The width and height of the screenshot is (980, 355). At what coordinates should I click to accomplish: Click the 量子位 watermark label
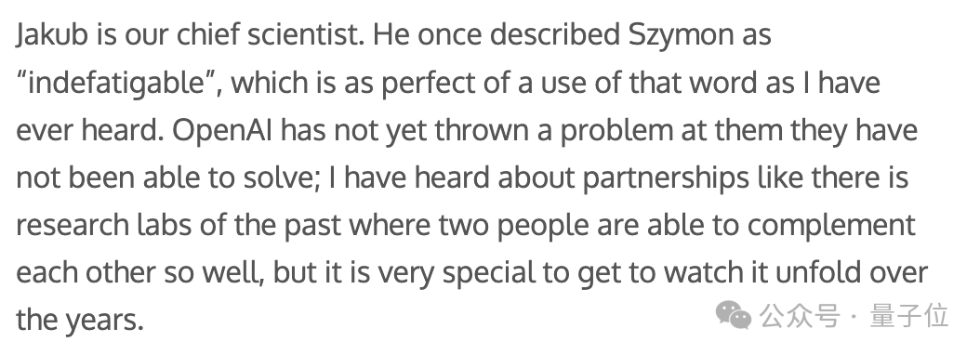[x=909, y=316]
